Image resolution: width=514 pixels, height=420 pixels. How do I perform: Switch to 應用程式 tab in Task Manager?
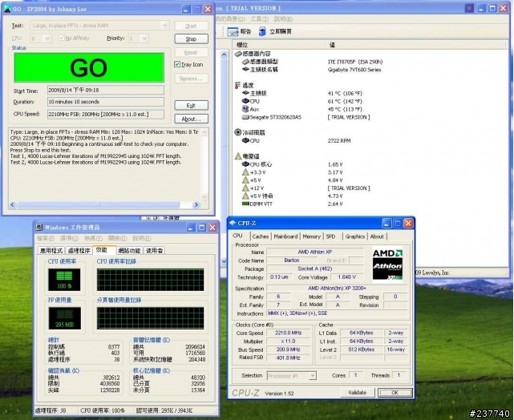(x=51, y=251)
